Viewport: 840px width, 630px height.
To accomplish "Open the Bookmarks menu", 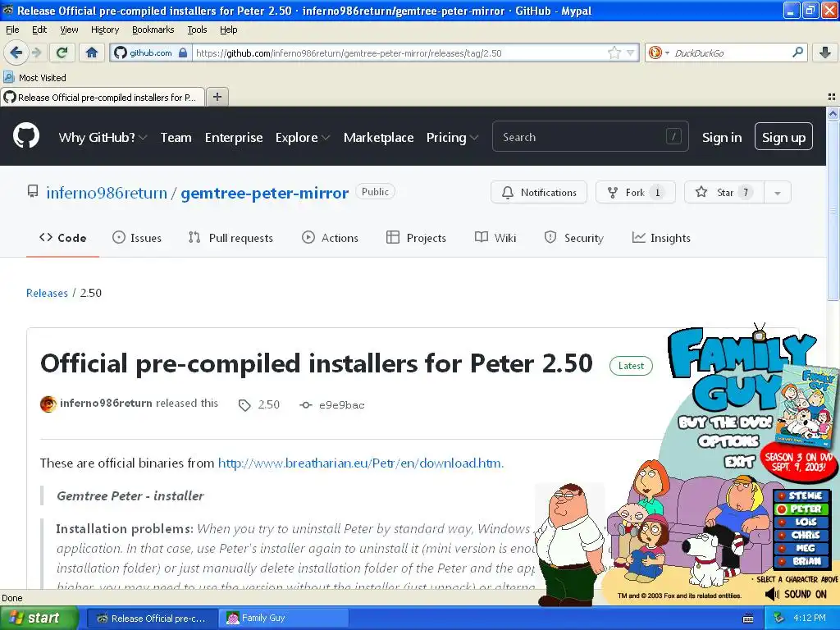I will [153, 30].
